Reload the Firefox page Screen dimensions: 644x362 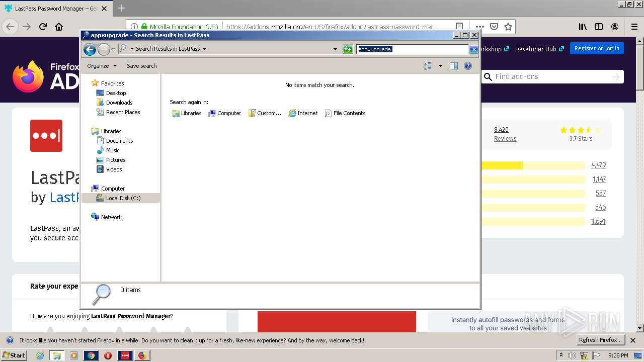tap(43, 27)
